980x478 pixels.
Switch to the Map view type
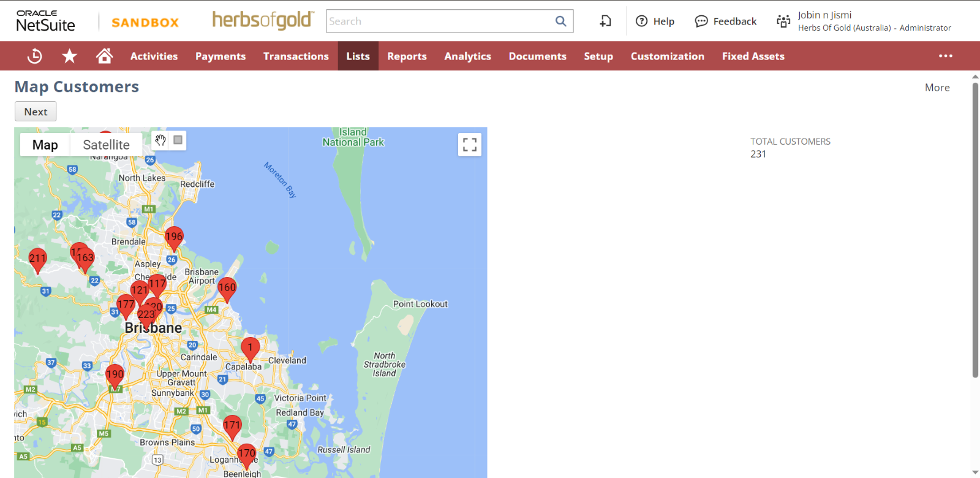tap(45, 145)
